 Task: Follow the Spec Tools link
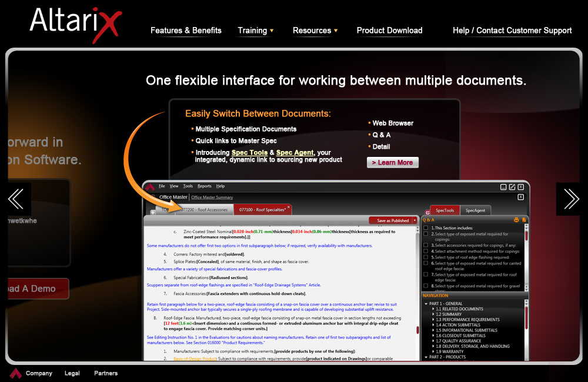click(x=249, y=153)
